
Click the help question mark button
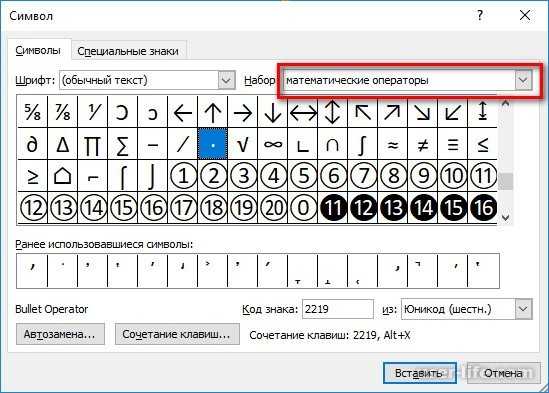point(480,15)
